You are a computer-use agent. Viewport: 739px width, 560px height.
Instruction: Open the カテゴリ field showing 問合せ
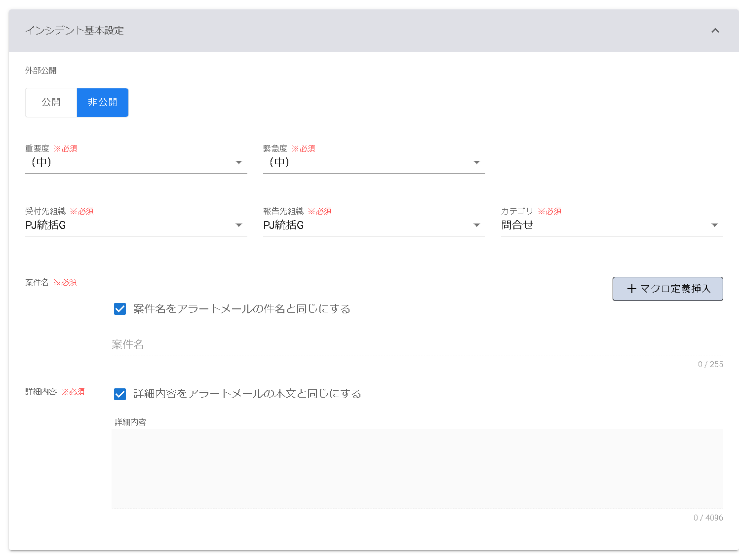pyautogui.click(x=602, y=225)
